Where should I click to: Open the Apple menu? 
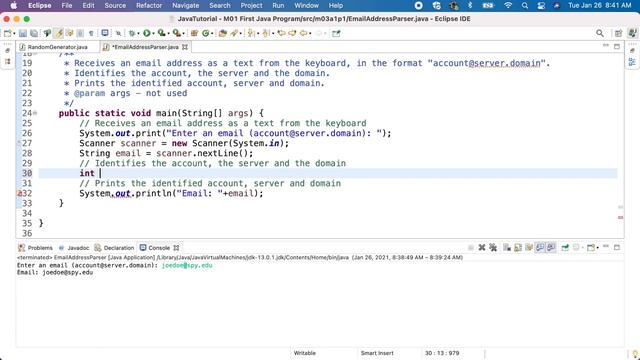[13, 6]
